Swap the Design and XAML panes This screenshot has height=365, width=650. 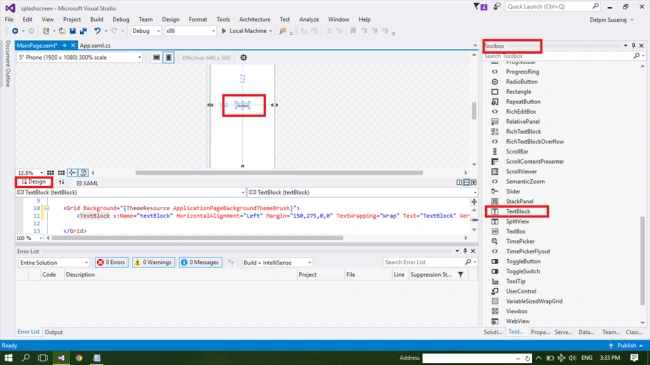tap(62, 182)
